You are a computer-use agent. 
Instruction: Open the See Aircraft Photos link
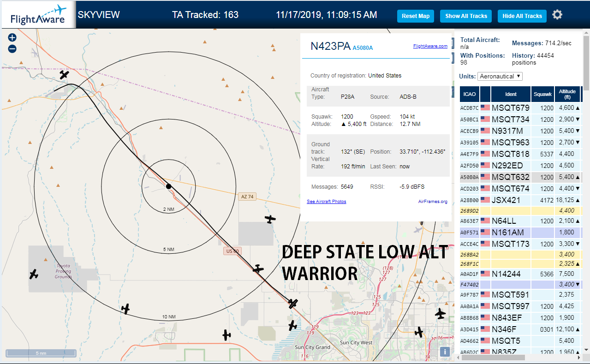point(327,202)
